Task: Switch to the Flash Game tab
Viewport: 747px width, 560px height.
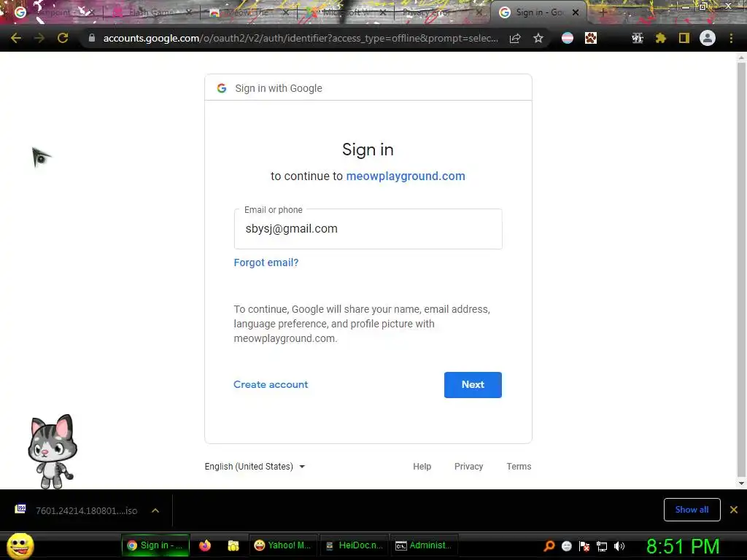Action: click(x=150, y=12)
